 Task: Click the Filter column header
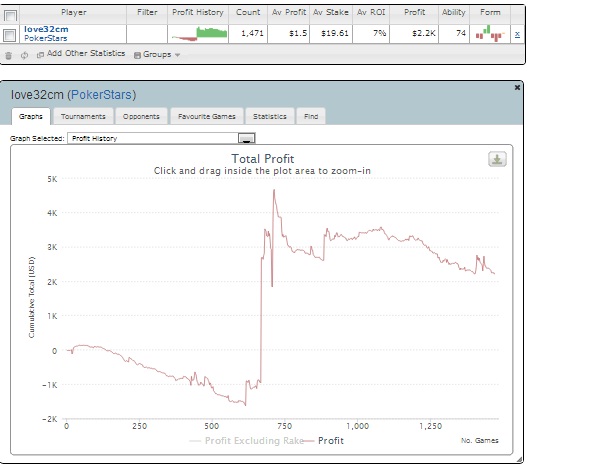[x=147, y=13]
